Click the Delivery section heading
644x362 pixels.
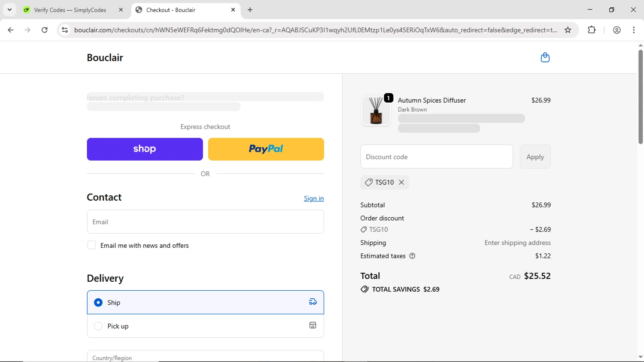click(105, 278)
